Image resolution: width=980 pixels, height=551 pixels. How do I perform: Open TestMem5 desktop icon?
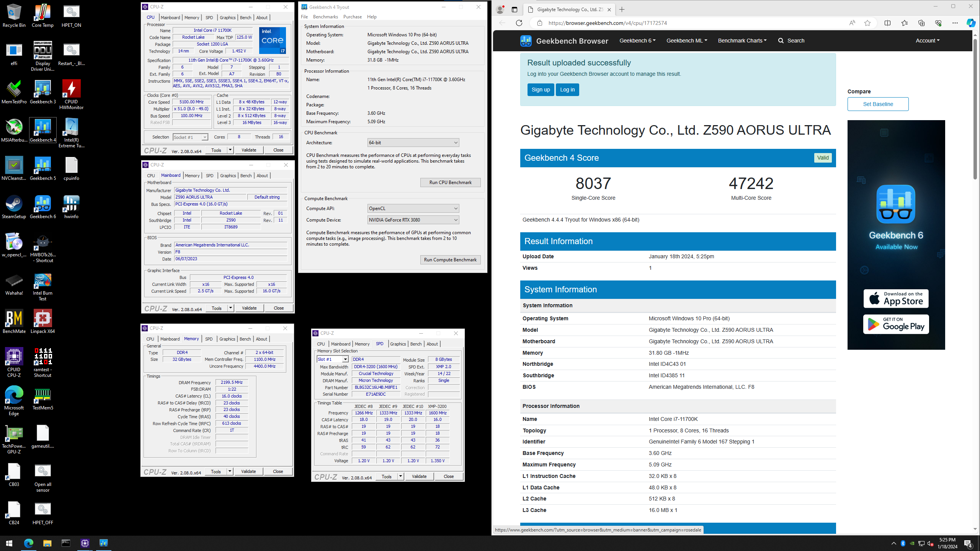click(42, 398)
